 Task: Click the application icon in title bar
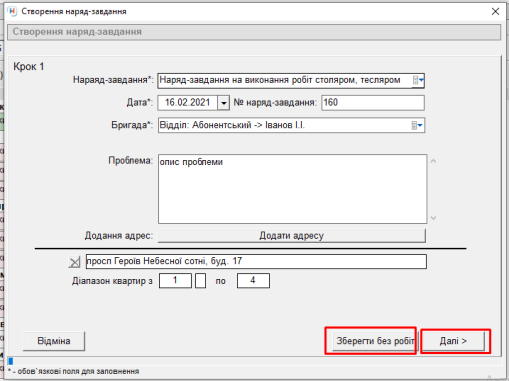12,11
